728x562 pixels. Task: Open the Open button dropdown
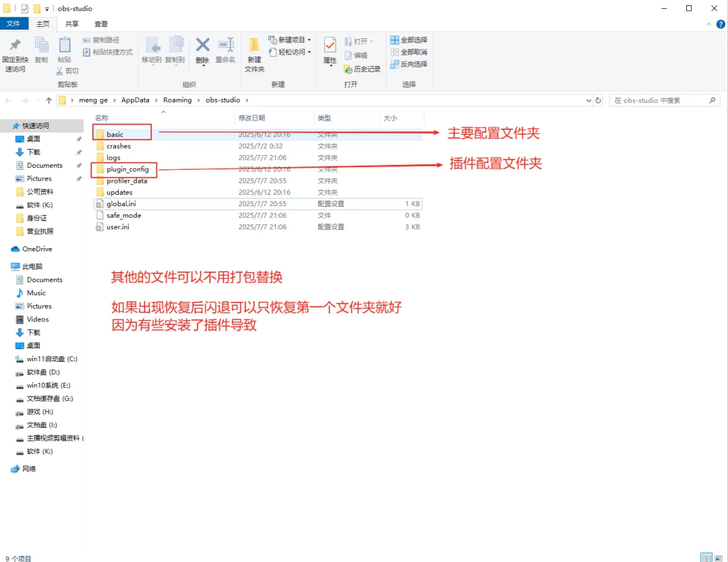[x=359, y=41]
